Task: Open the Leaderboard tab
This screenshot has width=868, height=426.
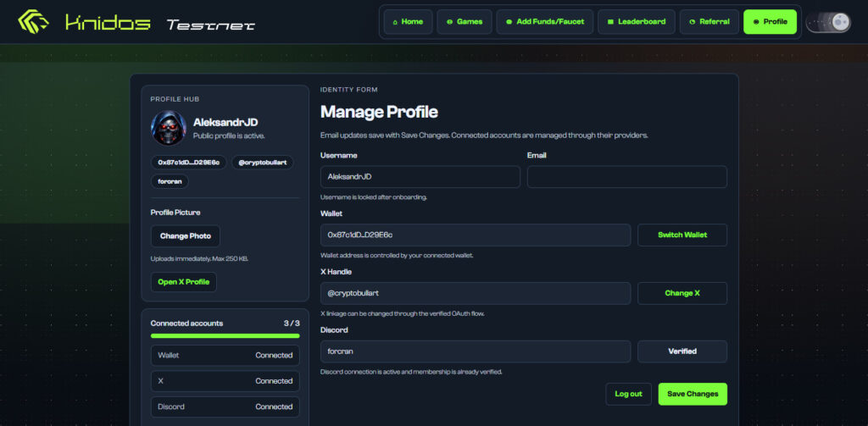Action: (636, 22)
